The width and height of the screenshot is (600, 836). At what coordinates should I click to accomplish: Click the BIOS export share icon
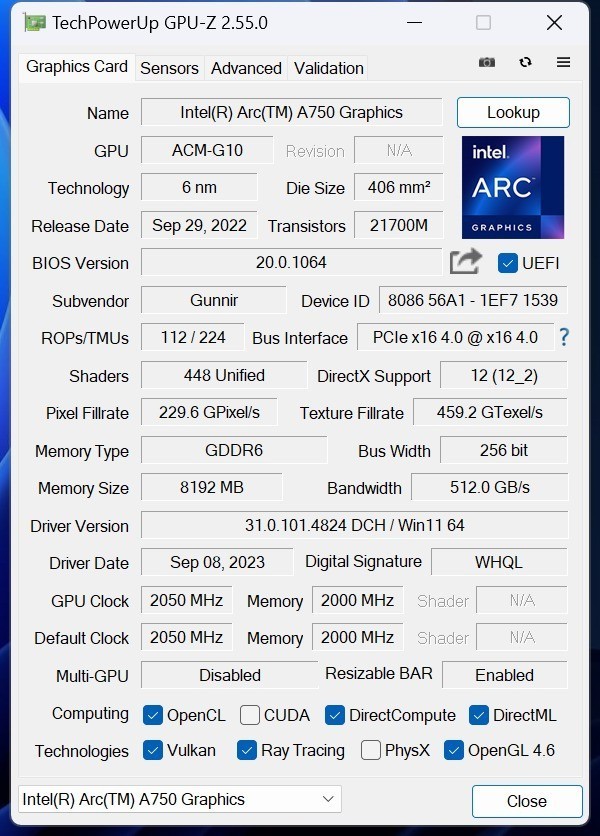point(466,261)
